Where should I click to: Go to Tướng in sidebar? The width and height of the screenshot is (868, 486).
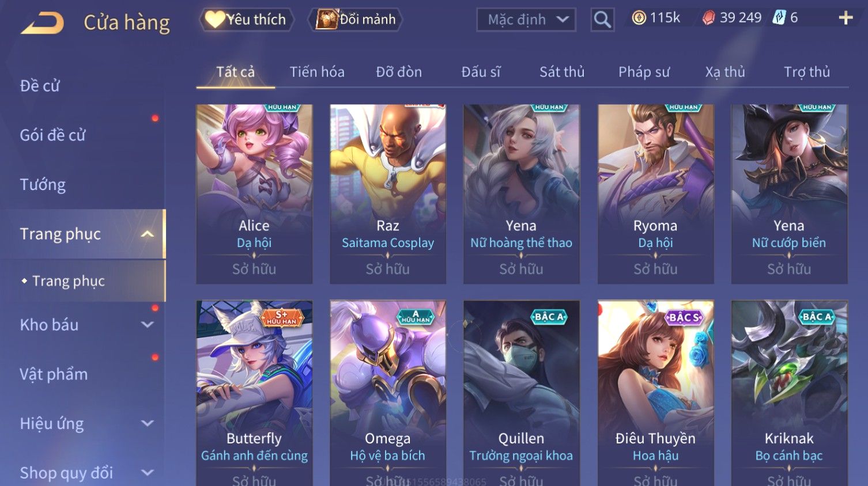coord(43,185)
